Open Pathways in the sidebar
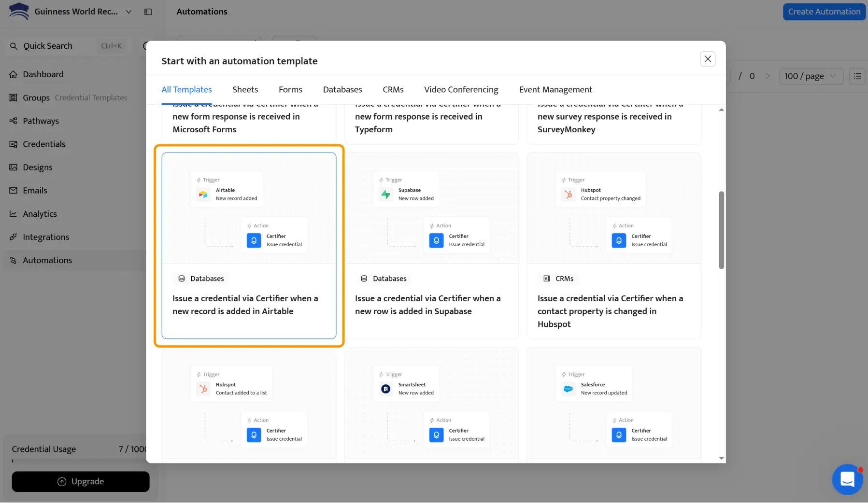This screenshot has width=868, height=503. (75, 121)
